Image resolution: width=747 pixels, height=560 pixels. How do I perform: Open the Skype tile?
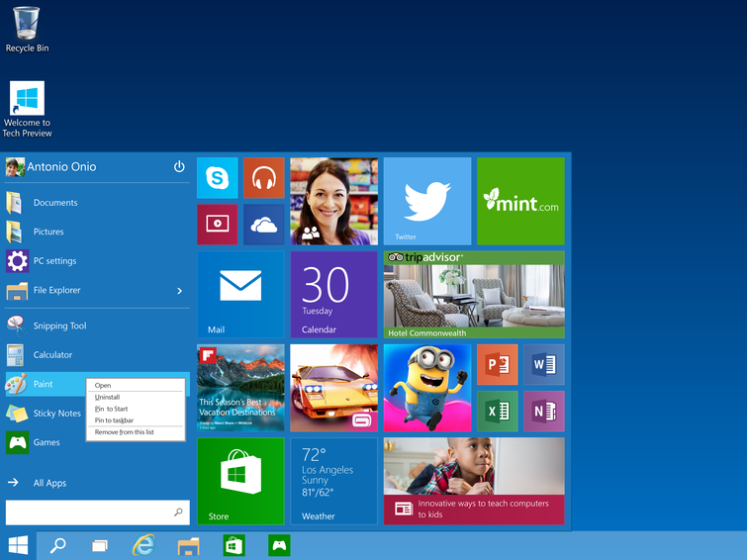pyautogui.click(x=218, y=178)
